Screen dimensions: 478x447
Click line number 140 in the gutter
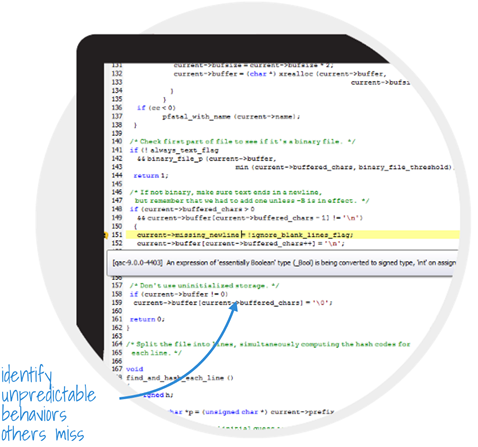point(117,141)
